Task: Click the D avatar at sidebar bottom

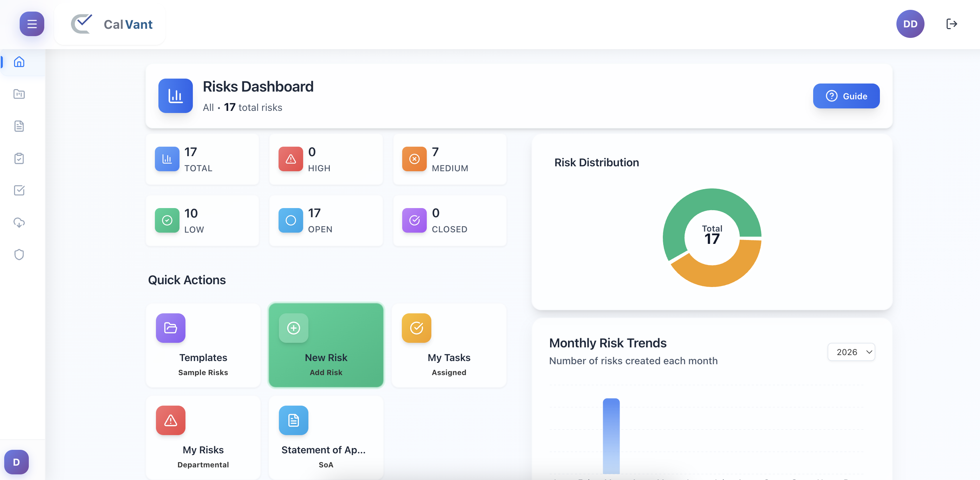Action: coord(17,462)
